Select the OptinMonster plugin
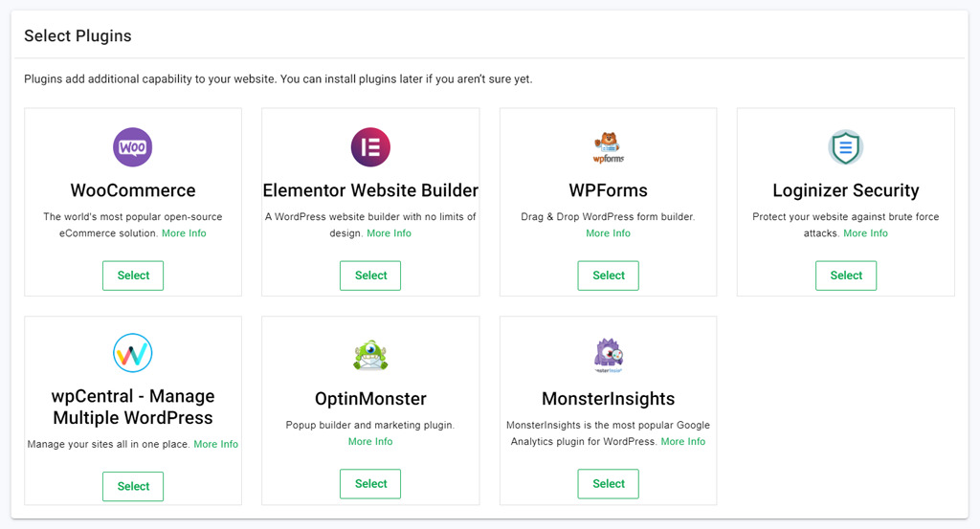This screenshot has height=529, width=980. (370, 484)
